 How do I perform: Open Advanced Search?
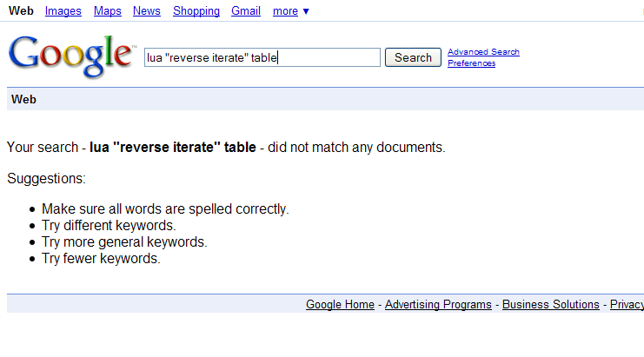click(x=483, y=52)
